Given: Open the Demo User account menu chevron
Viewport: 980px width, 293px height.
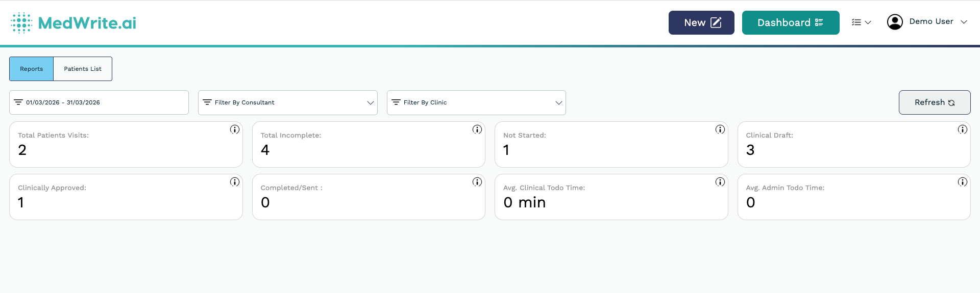Looking at the screenshot, I should pos(964,22).
